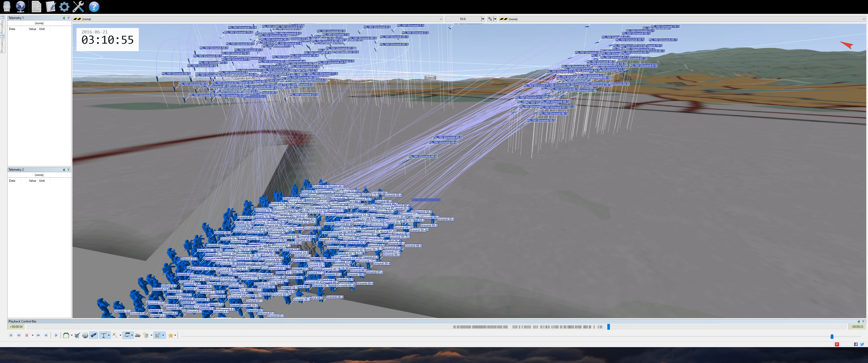Jump to the recording start button
868x363 pixels.
click(x=11, y=335)
